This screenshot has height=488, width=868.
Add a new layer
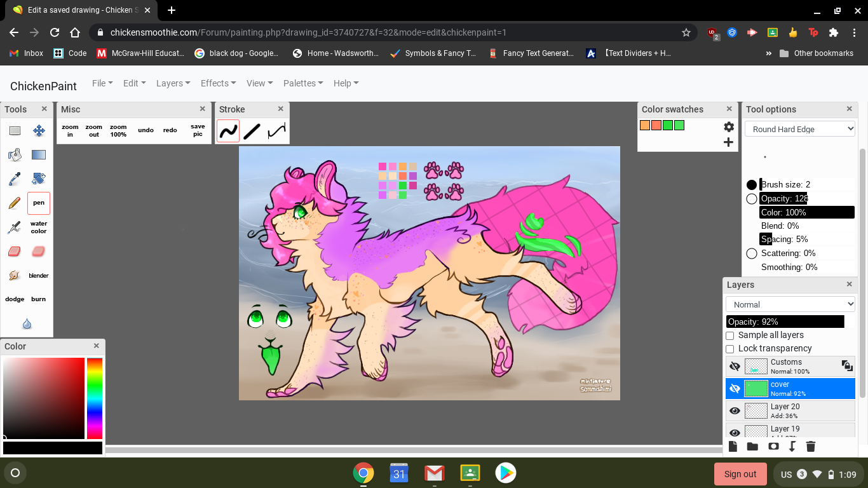coord(733,447)
